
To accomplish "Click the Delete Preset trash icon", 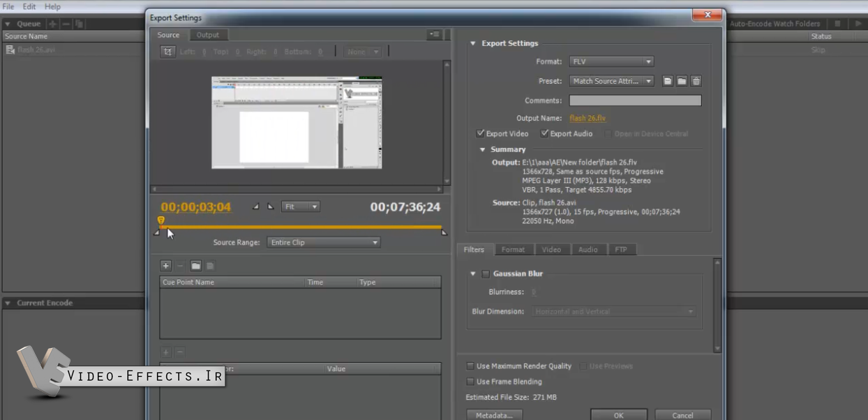I will [696, 81].
